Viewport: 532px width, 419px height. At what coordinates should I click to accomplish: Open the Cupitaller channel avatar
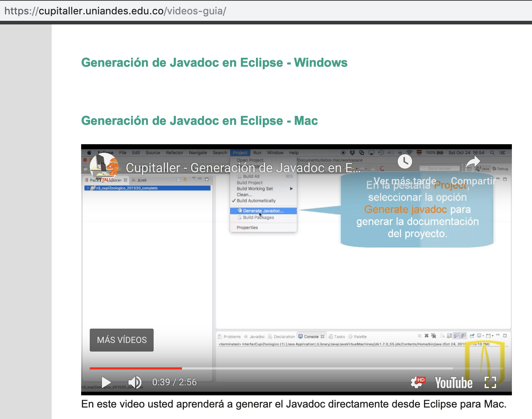(x=104, y=167)
